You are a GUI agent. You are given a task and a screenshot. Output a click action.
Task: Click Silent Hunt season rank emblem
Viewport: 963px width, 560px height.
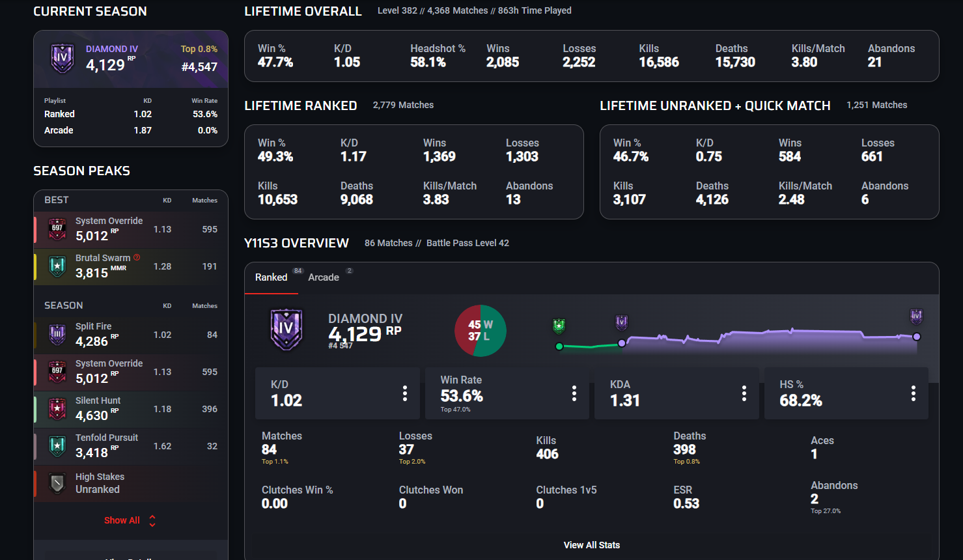pyautogui.click(x=57, y=409)
